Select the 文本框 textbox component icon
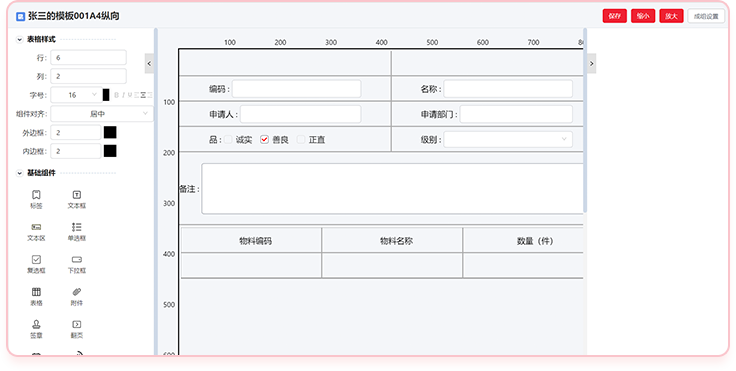This screenshot has width=736, height=371. tap(77, 194)
